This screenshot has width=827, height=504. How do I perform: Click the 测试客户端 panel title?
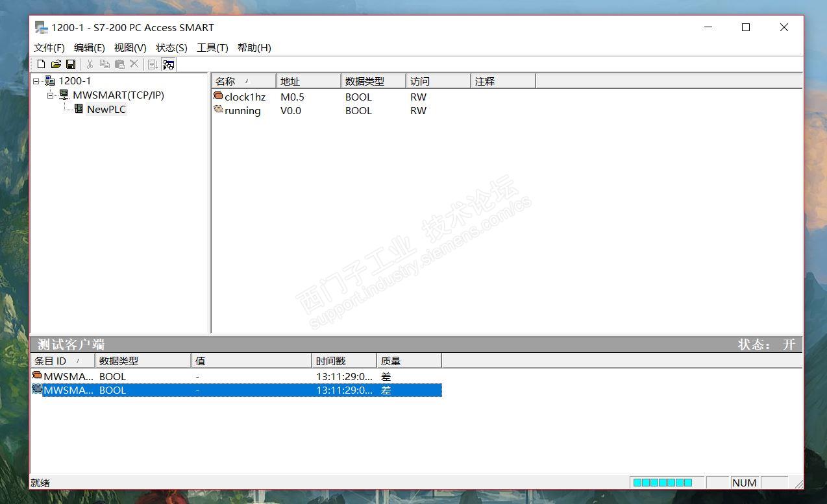click(x=71, y=344)
